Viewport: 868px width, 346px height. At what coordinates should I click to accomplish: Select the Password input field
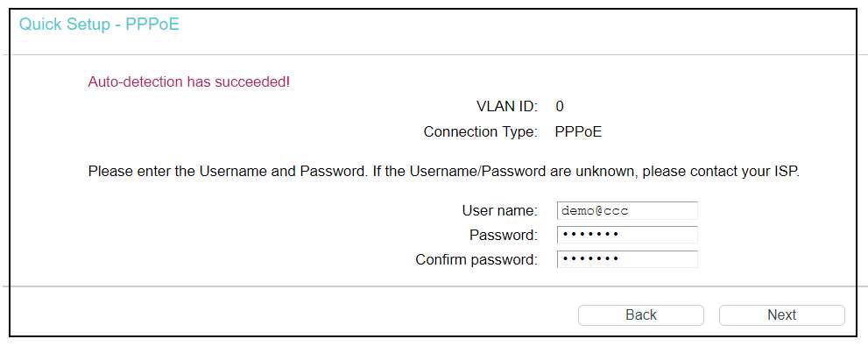(627, 235)
